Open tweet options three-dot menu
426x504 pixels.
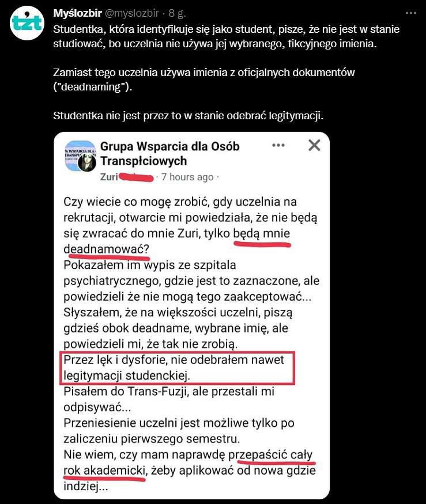click(411, 13)
